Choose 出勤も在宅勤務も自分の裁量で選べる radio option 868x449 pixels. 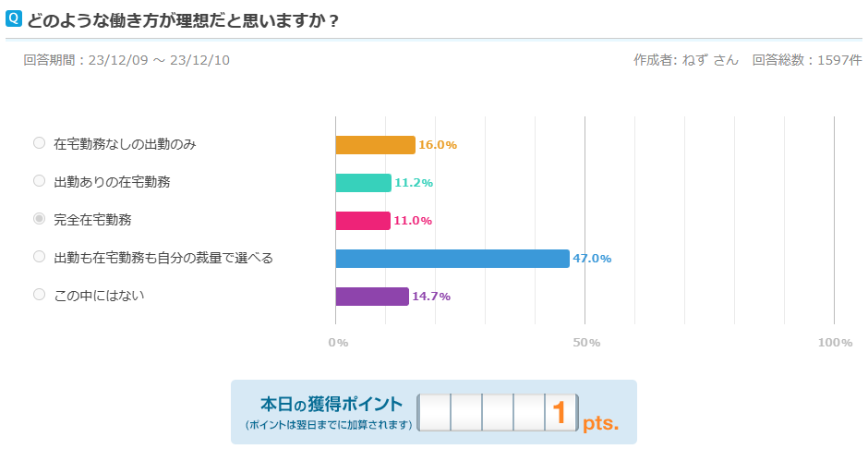click(x=39, y=257)
